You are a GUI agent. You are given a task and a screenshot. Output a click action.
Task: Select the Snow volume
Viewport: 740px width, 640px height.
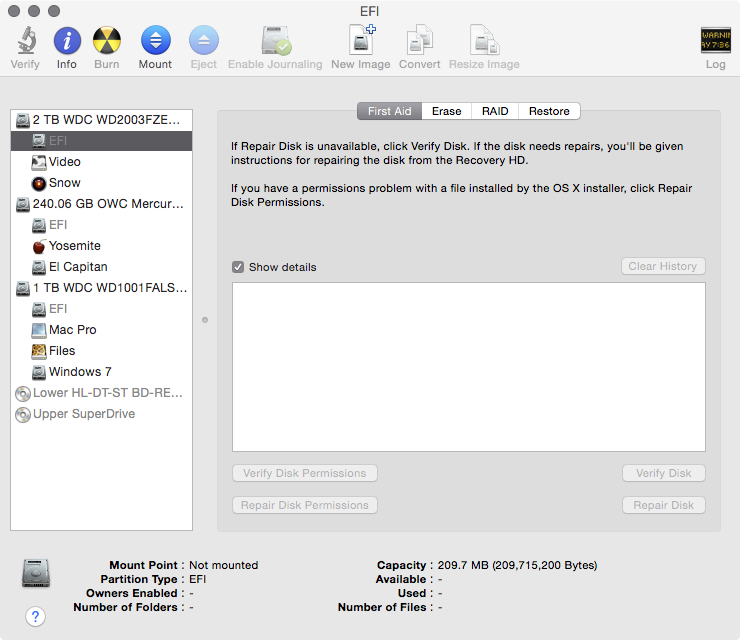(x=101, y=183)
